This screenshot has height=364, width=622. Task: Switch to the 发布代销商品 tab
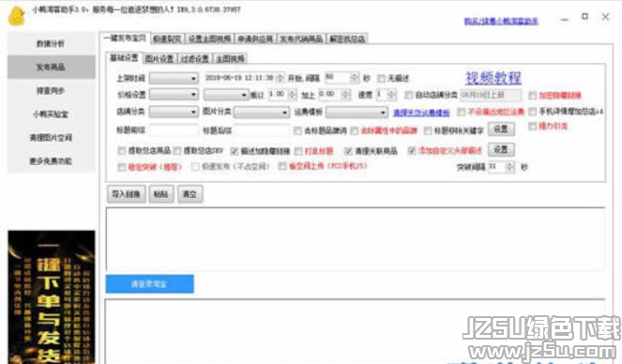point(301,38)
